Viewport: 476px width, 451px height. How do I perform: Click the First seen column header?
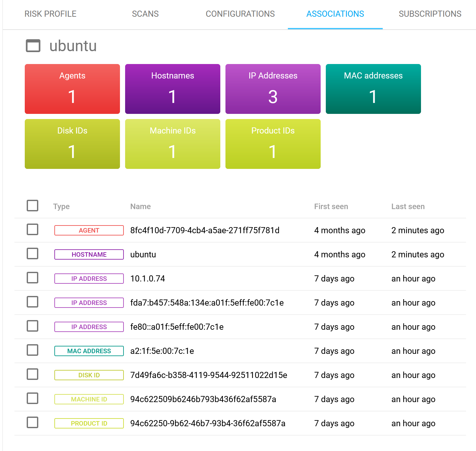[x=331, y=207]
